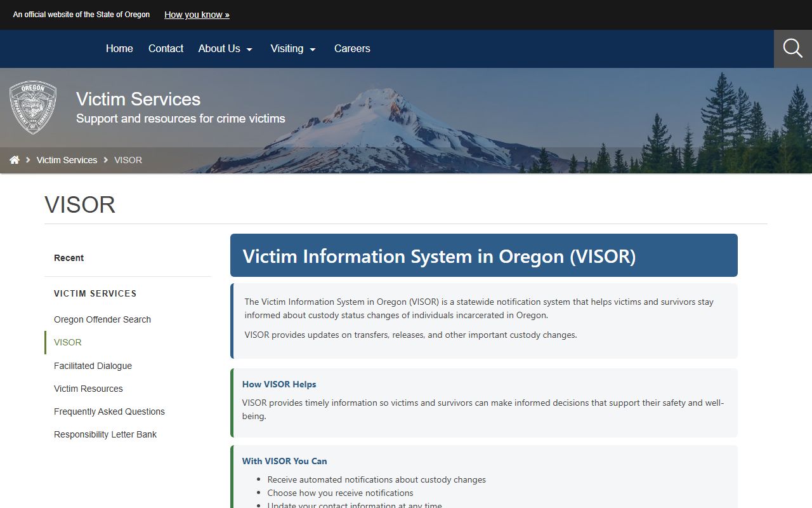This screenshot has height=508, width=812.
Task: Click 'Support and resources for crime victims' tagline
Action: click(181, 119)
